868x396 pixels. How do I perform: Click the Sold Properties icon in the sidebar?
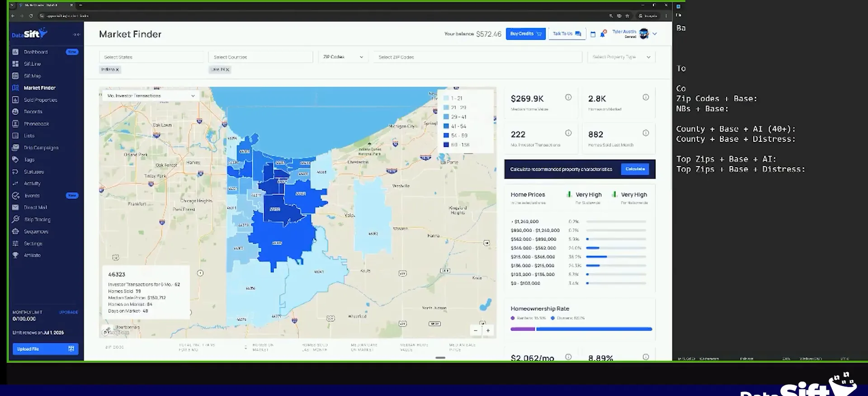click(15, 100)
